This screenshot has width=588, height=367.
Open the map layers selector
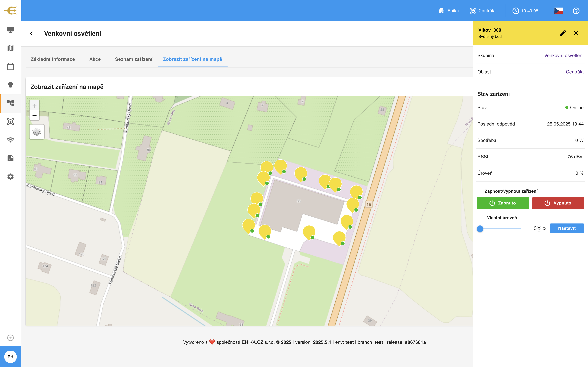point(37,132)
